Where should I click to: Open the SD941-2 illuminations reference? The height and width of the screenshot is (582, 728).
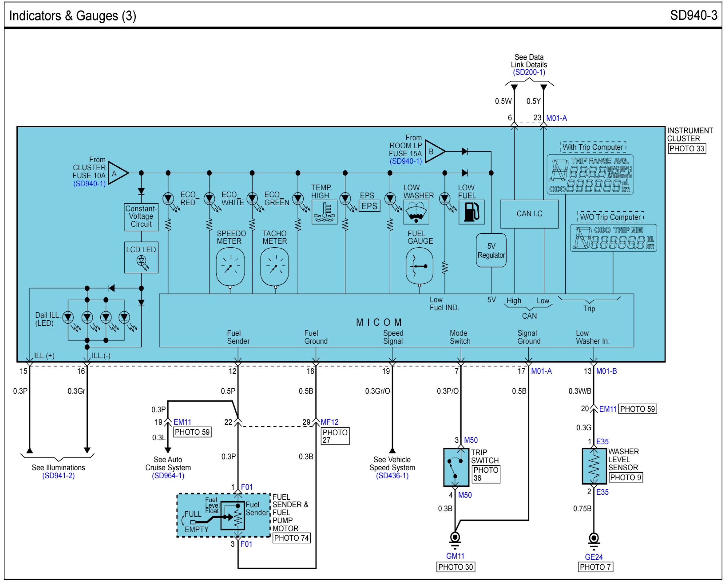pyautogui.click(x=59, y=476)
